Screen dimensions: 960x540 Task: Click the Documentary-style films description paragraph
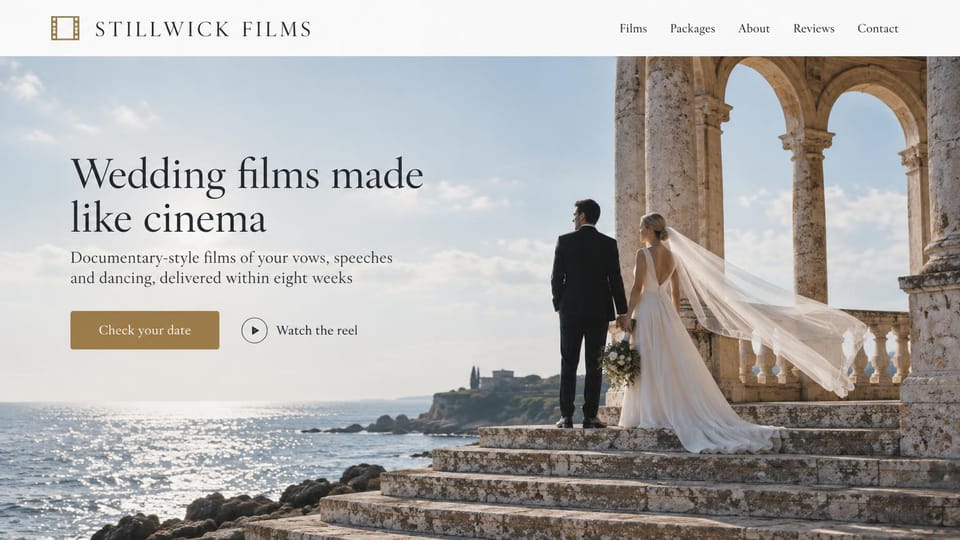click(231, 268)
